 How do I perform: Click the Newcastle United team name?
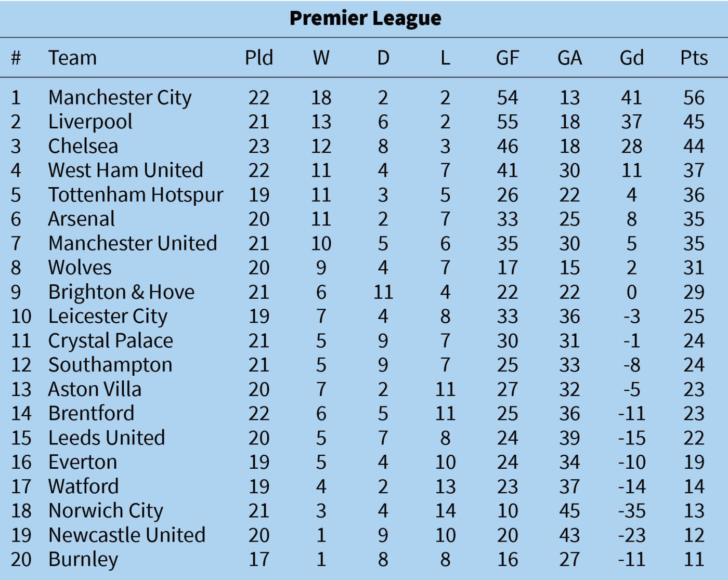coord(127,535)
